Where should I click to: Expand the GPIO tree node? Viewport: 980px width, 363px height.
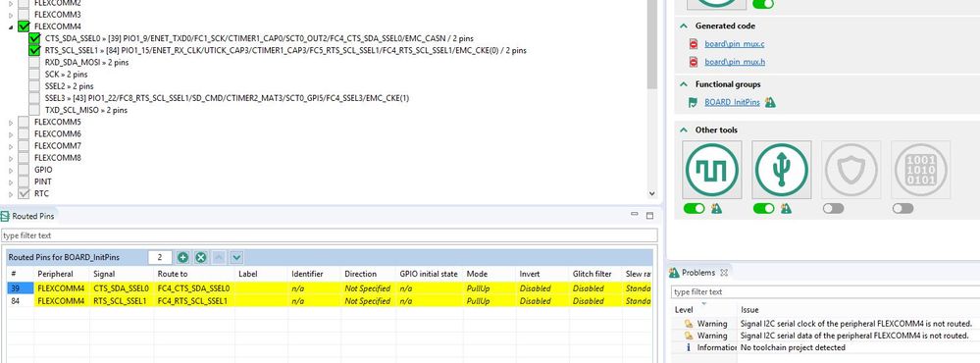[11, 170]
